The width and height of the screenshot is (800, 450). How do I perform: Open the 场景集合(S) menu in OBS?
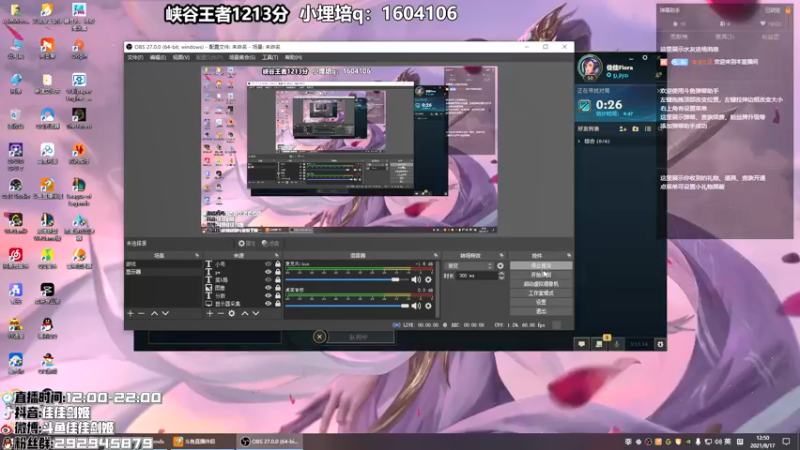click(242, 58)
